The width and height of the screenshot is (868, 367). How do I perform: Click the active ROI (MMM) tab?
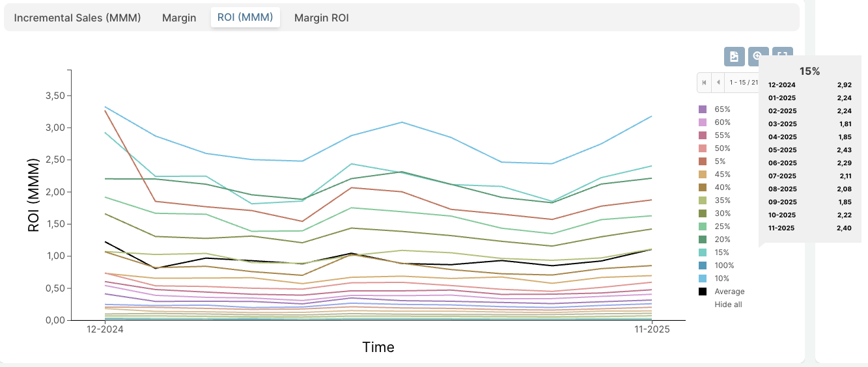click(x=245, y=18)
